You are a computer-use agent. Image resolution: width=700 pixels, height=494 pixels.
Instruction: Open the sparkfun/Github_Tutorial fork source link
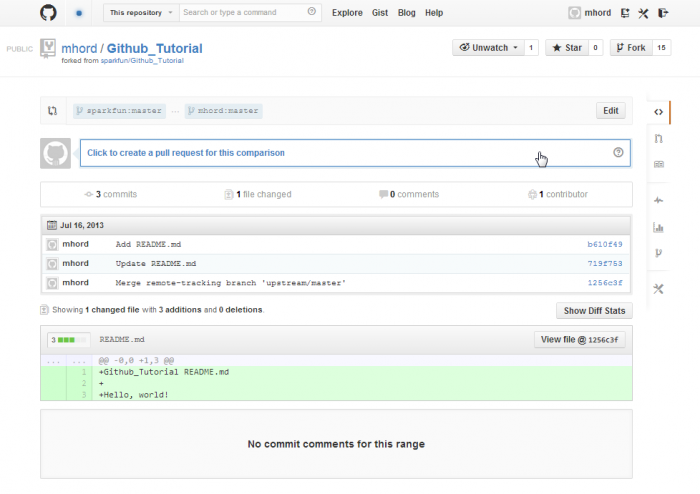142,61
